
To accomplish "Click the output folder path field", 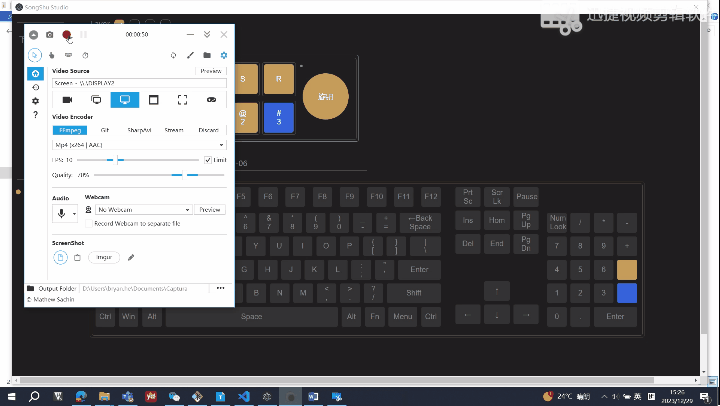I will tap(144, 288).
